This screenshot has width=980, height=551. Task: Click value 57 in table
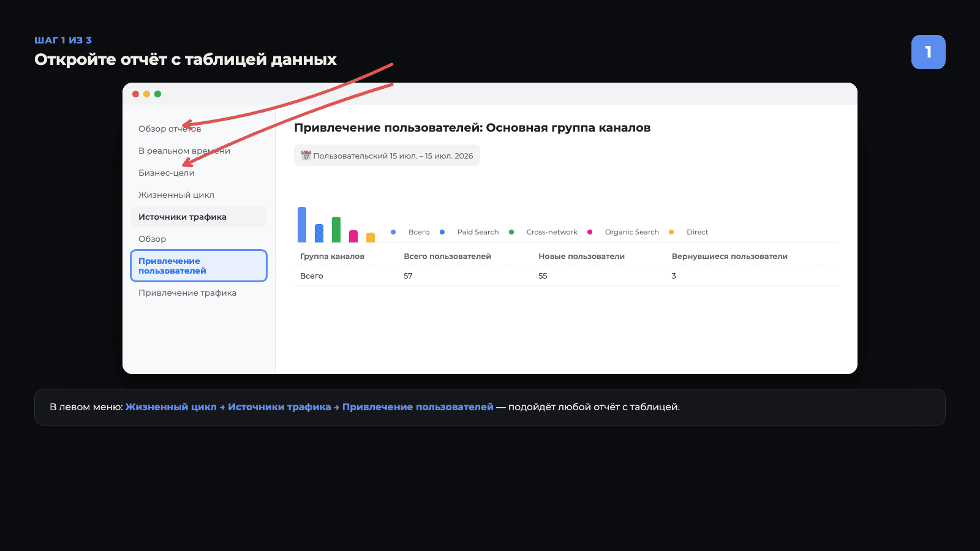click(x=408, y=276)
